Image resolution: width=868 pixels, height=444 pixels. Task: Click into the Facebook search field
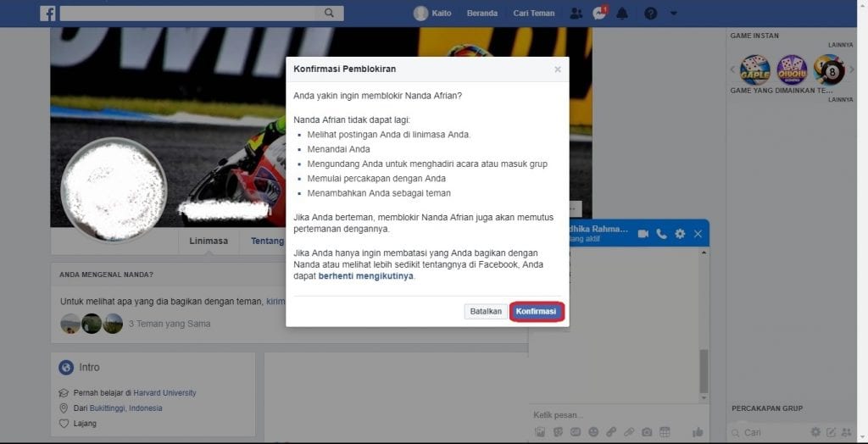[187, 14]
